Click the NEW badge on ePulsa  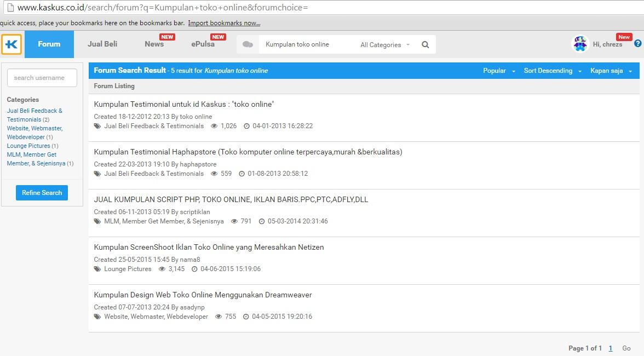[x=218, y=37]
